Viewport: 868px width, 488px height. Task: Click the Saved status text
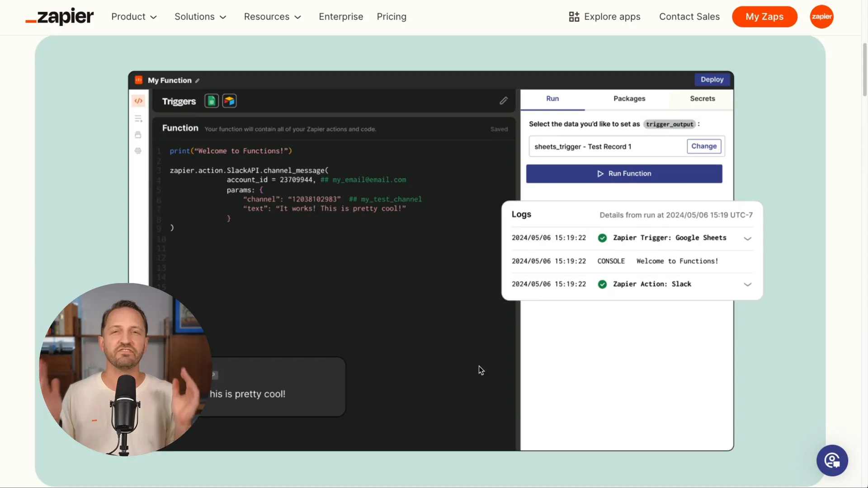coord(499,129)
